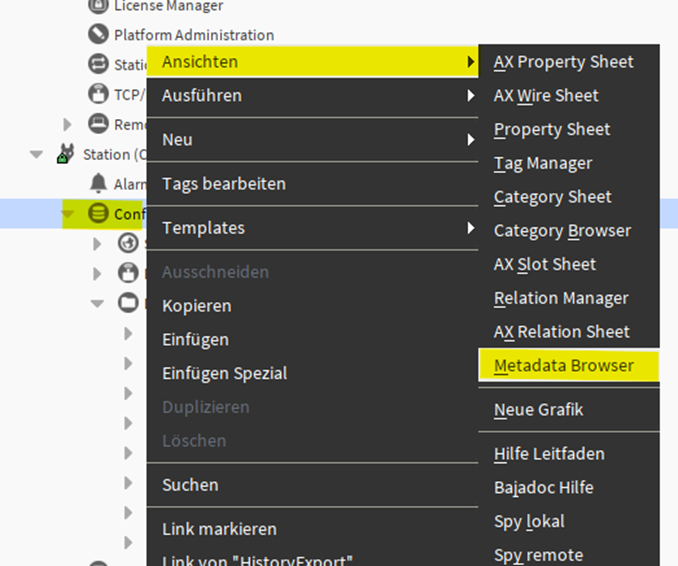Click Tags bearbeiten menu entry

(224, 184)
